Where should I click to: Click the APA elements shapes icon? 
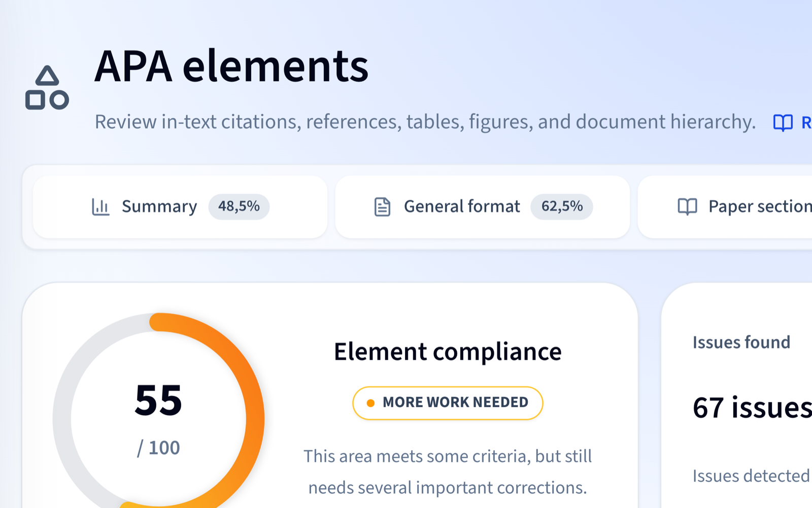[x=47, y=88]
